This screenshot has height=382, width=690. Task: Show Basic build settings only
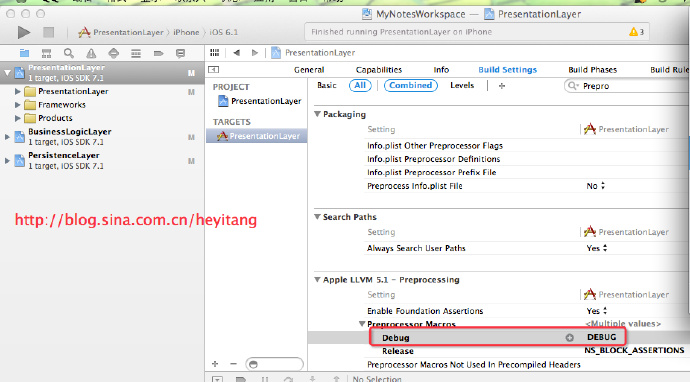click(x=327, y=85)
